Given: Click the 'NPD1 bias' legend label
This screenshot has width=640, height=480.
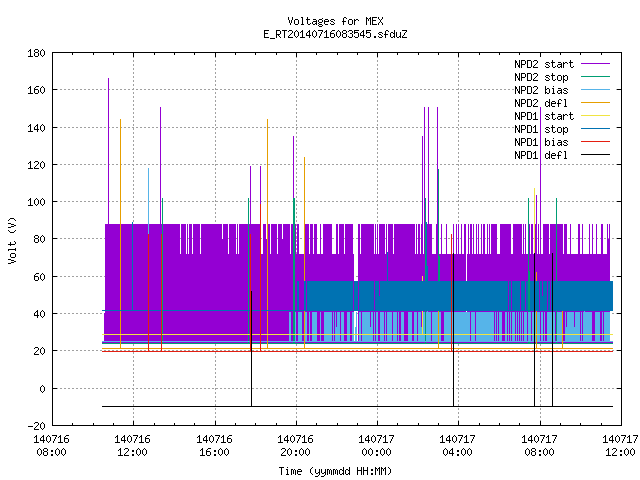Looking at the screenshot, I should pyautogui.click(x=541, y=142).
